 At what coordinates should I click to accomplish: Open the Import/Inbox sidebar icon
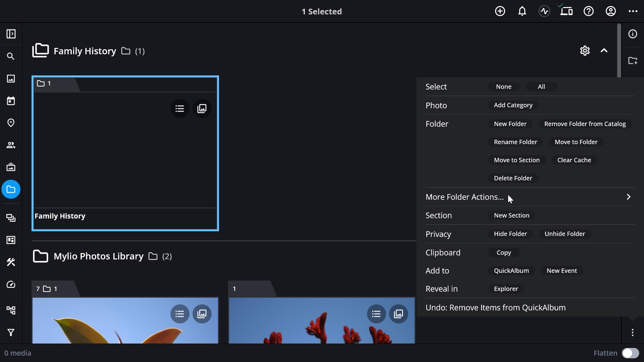(x=11, y=167)
